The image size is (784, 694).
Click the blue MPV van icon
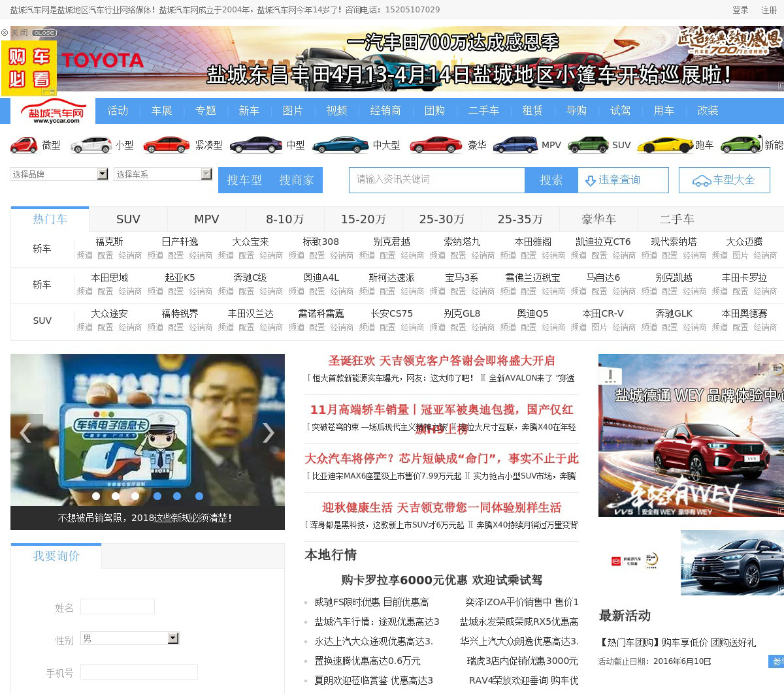[x=515, y=145]
